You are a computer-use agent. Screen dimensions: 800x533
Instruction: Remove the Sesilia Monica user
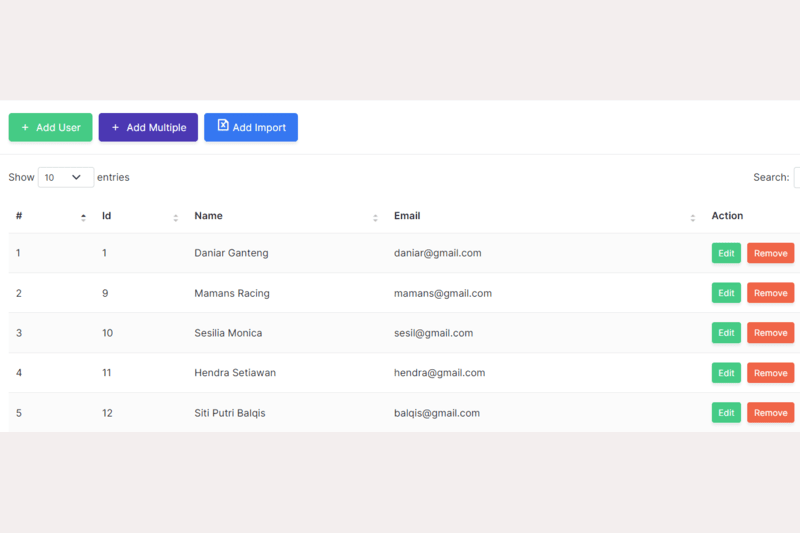click(x=770, y=333)
